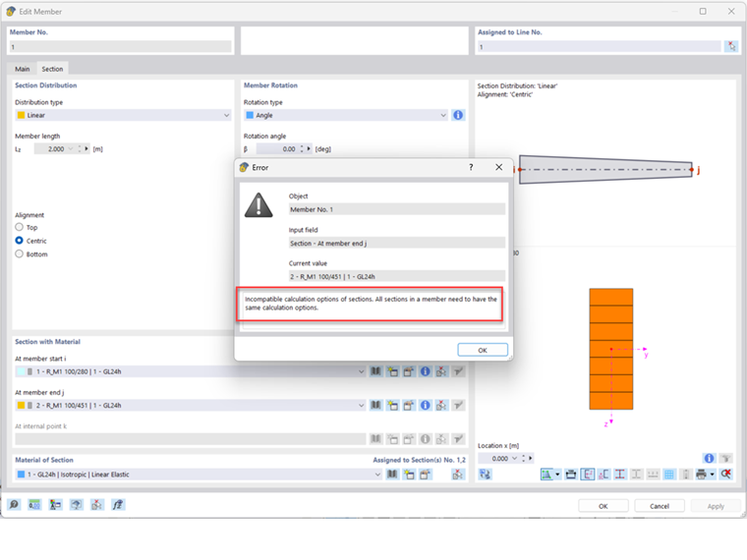This screenshot has height=560, width=747.
Task: Click the blue grid icon in section preview
Action: (669, 475)
